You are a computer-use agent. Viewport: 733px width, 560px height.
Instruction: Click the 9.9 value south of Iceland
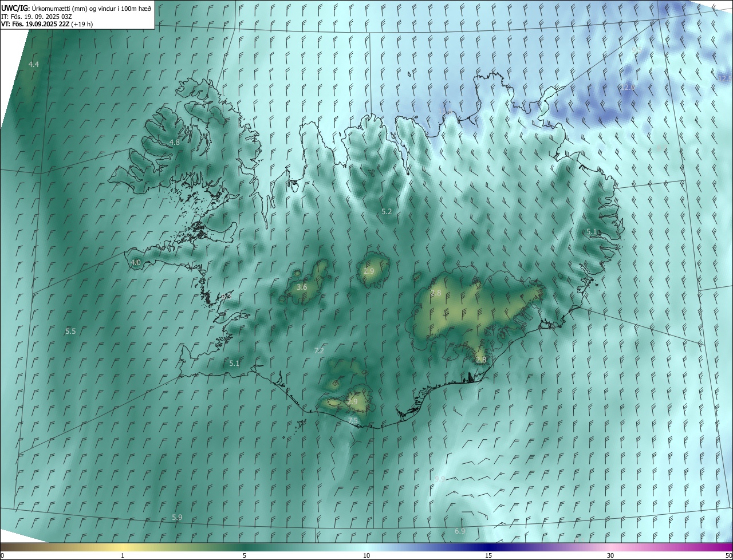pyautogui.click(x=440, y=479)
